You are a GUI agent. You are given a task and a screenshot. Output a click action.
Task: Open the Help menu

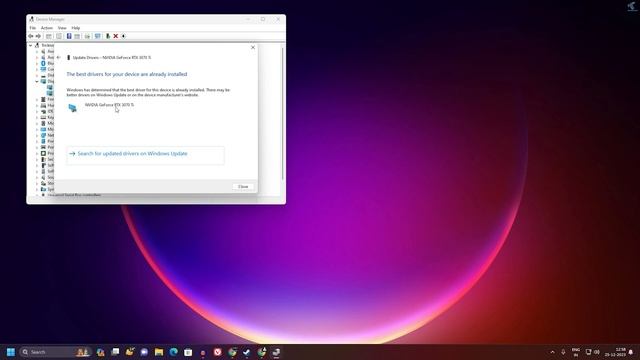tap(76, 28)
